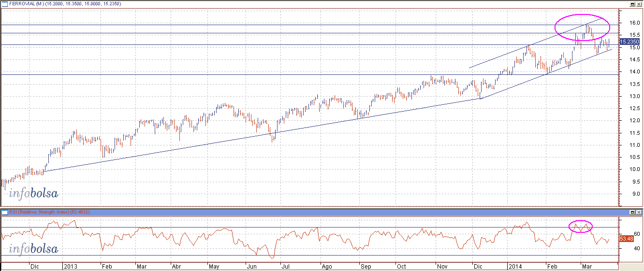Click the 2014 label on time axis

tap(514, 266)
